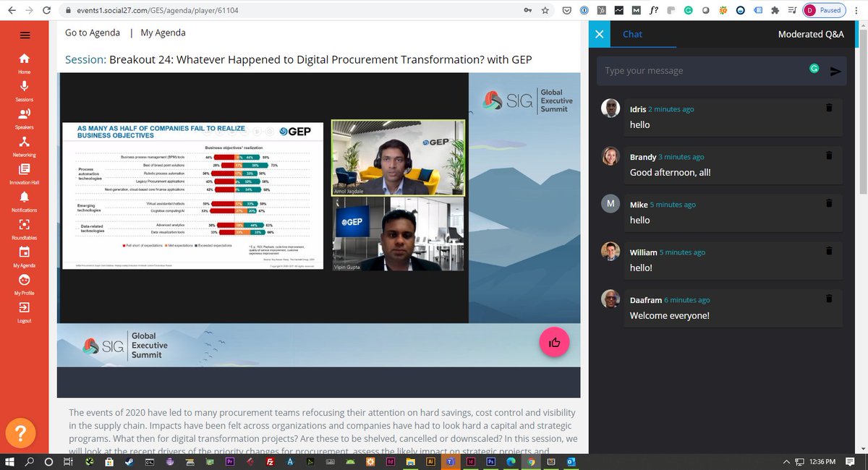
Task: Click the pink thumbs-up like button
Action: (x=555, y=343)
